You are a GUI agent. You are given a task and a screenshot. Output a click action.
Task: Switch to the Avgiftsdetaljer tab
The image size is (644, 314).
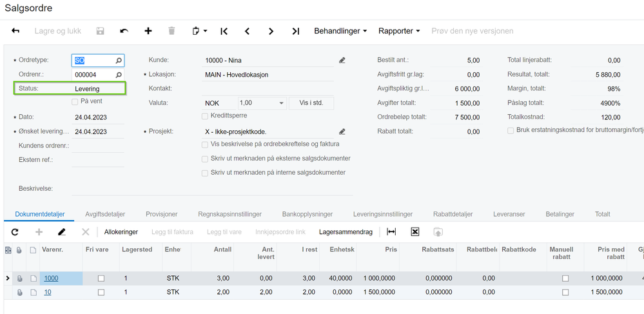[105, 214]
